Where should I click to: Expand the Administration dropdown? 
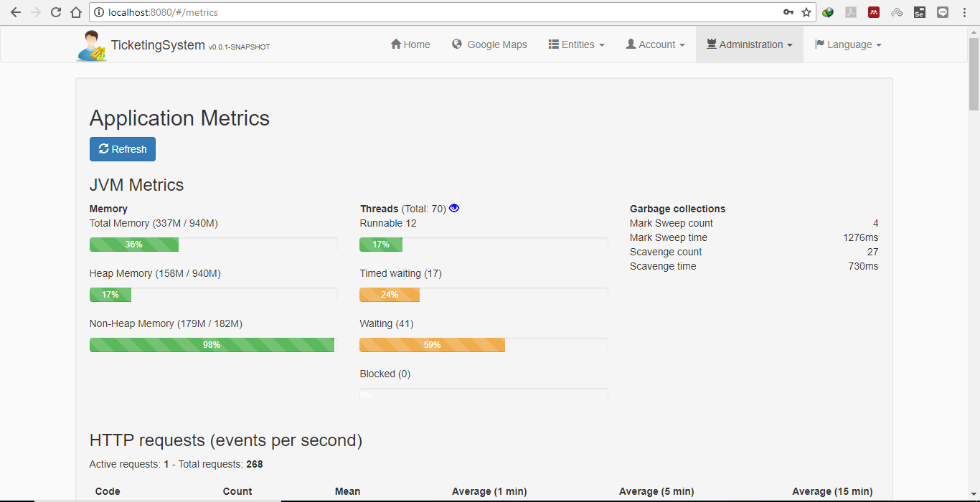(750, 44)
